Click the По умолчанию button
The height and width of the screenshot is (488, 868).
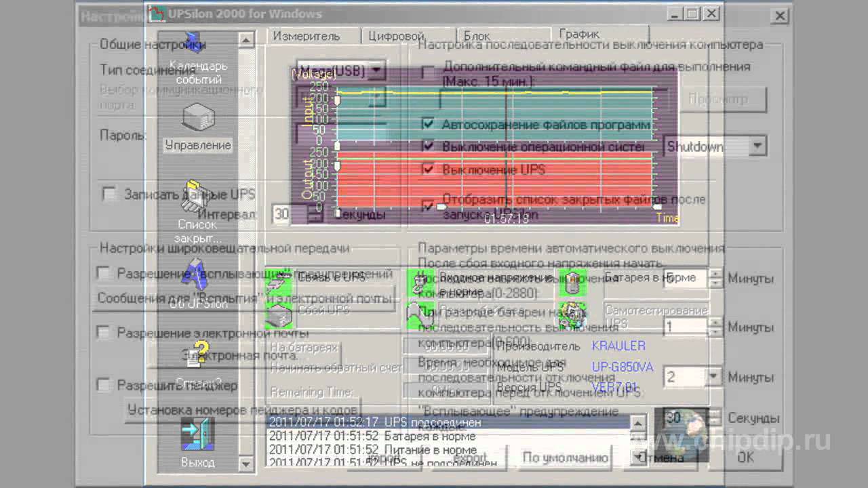tap(566, 457)
